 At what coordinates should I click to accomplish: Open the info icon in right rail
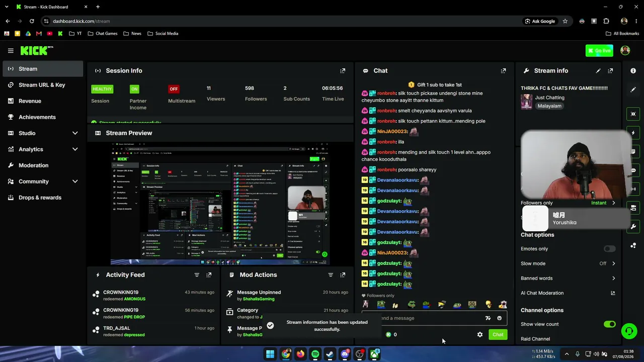(x=633, y=71)
